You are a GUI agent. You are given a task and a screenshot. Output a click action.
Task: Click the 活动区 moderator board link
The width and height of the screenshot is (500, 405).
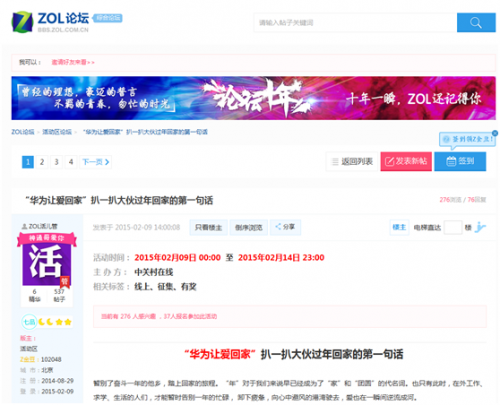(29, 349)
